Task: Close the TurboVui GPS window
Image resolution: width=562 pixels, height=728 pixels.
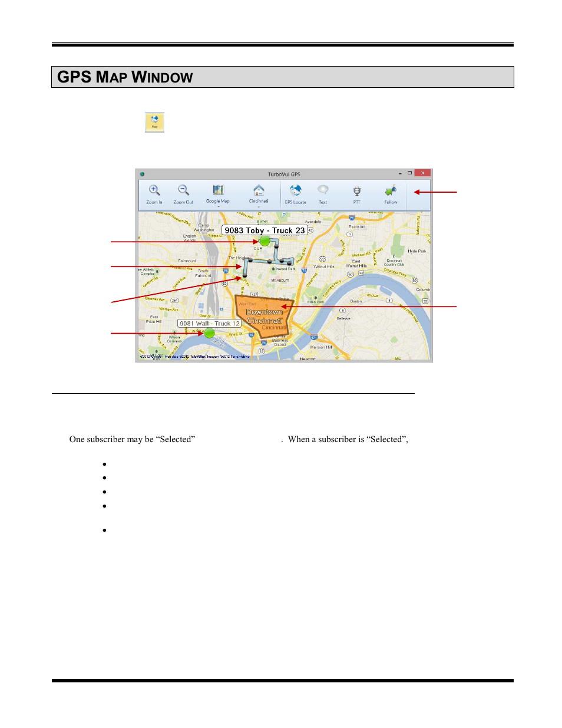Action: [422, 173]
